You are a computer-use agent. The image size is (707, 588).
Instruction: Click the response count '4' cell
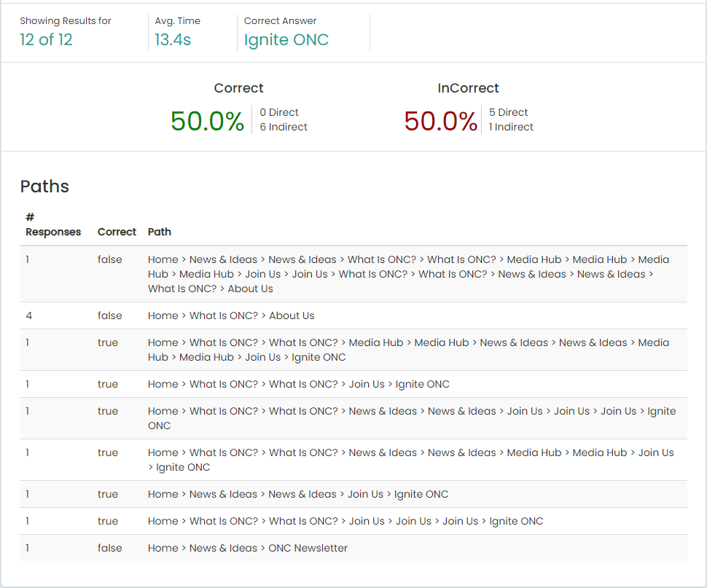pyautogui.click(x=29, y=315)
